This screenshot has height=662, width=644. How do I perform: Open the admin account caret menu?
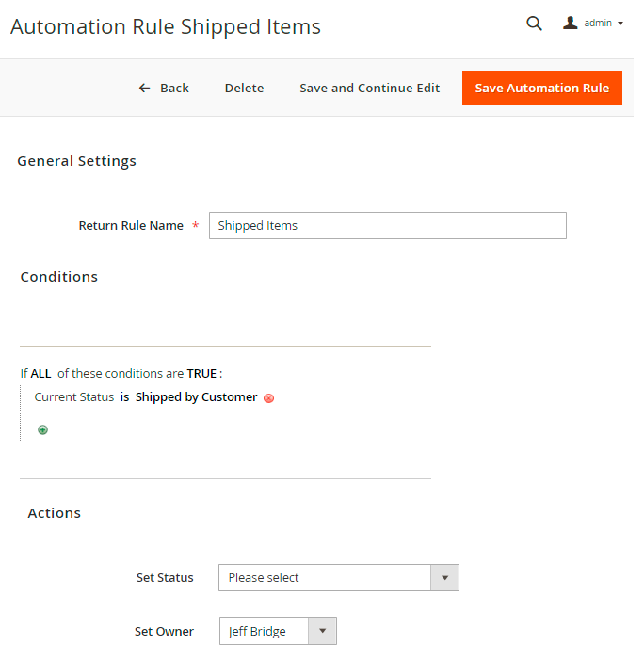click(x=620, y=24)
